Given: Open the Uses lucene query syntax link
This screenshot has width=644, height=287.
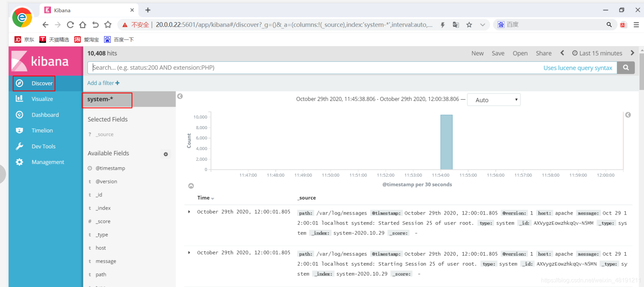Looking at the screenshot, I should click(578, 68).
